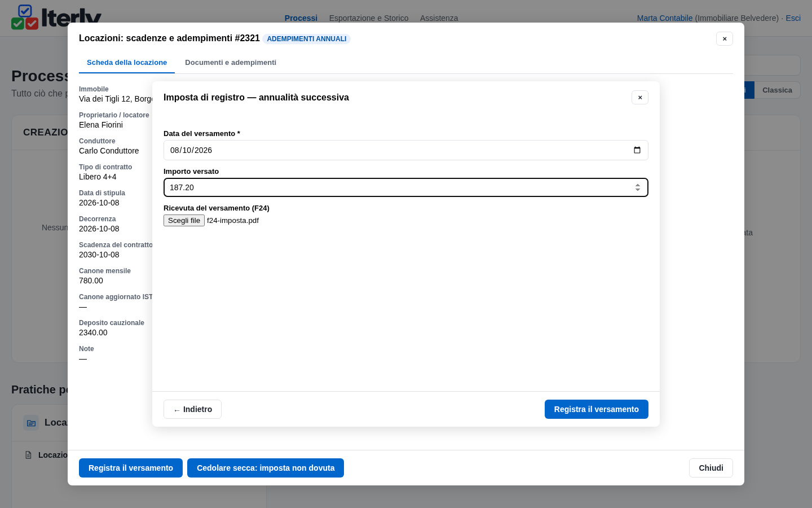This screenshot has width=812, height=508.
Task: Click the folder icon beside Loca heading
Action: (x=31, y=423)
